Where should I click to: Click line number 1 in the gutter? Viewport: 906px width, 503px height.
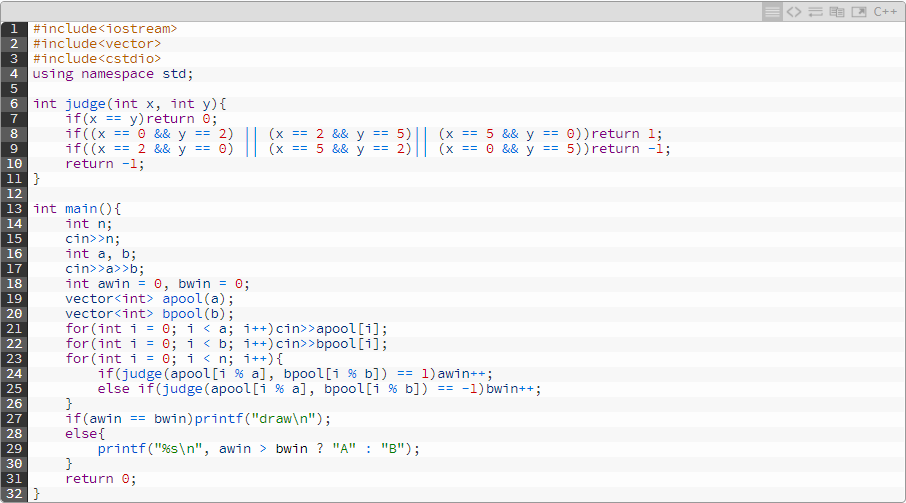coord(14,29)
